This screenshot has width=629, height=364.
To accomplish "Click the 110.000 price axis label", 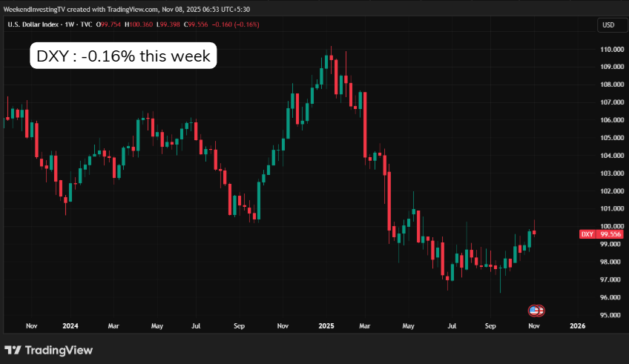I will [x=610, y=49].
